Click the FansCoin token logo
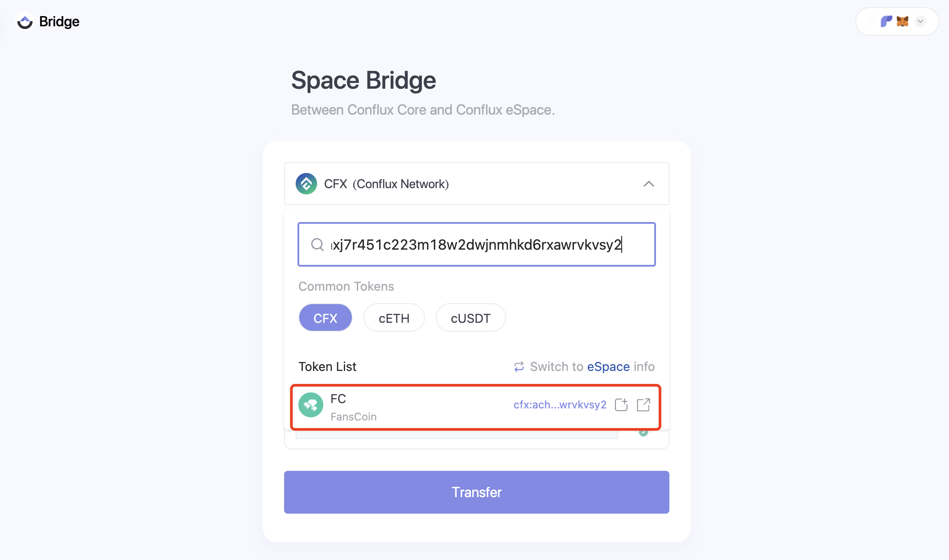Viewport: 949px width, 560px height. pyautogui.click(x=311, y=405)
